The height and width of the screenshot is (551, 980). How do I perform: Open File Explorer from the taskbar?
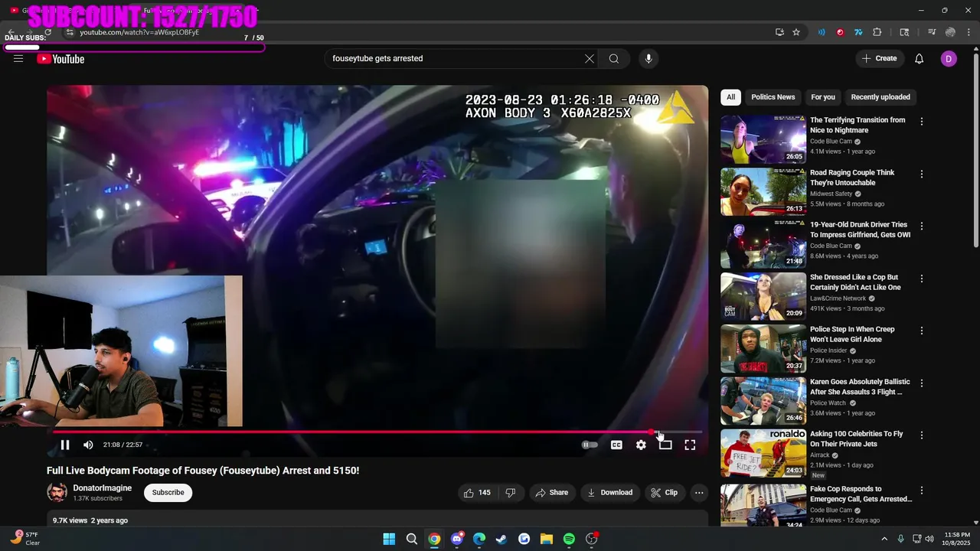(x=547, y=539)
